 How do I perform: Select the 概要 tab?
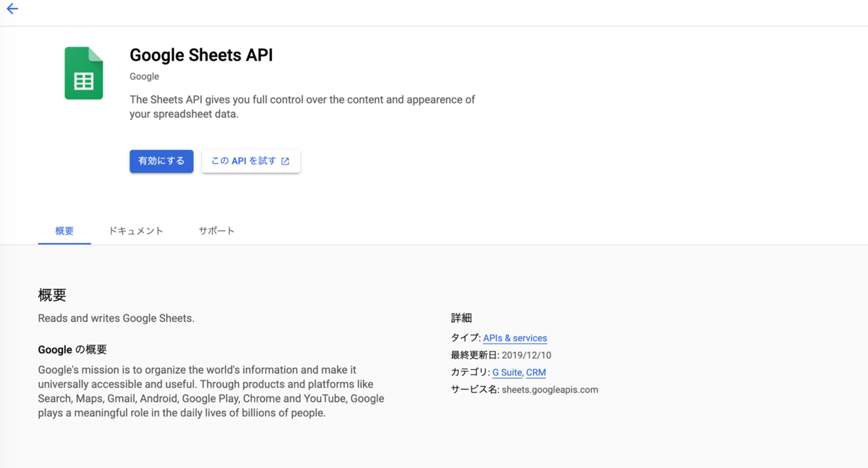(x=64, y=231)
